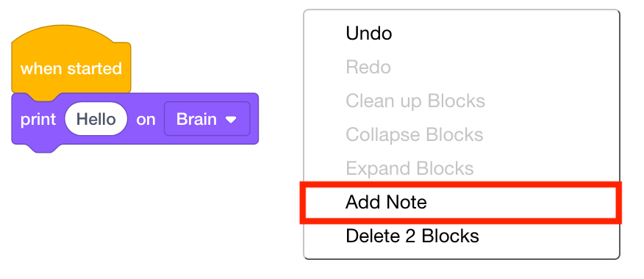Select the yellow when started hat block

(x=71, y=62)
